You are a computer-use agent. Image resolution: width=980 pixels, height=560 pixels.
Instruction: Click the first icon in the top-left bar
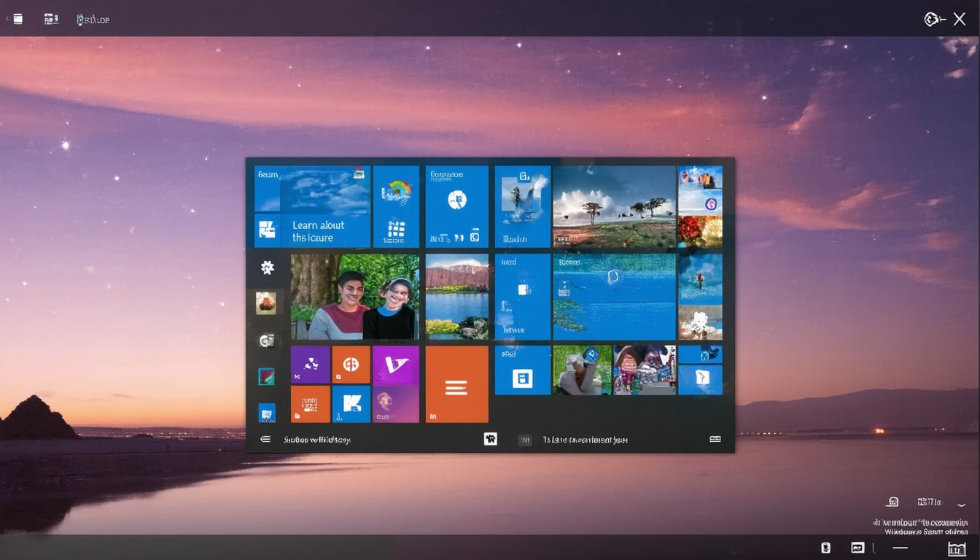[18, 19]
